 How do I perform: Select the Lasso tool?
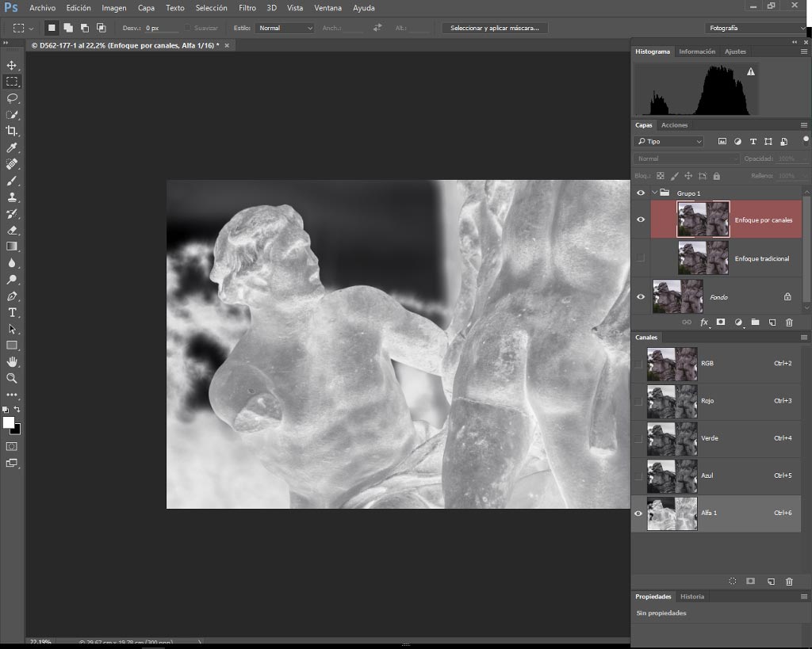[12, 97]
